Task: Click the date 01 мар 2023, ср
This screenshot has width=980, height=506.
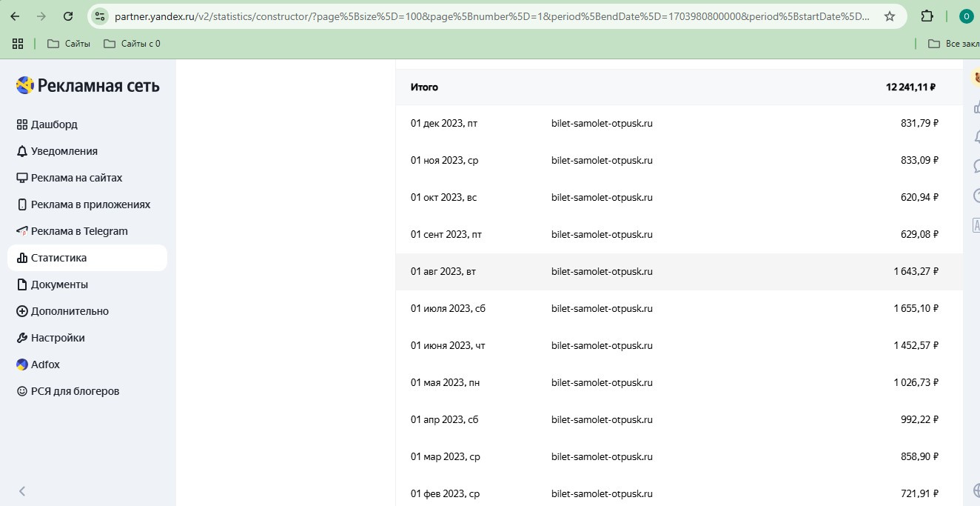Action: (446, 457)
